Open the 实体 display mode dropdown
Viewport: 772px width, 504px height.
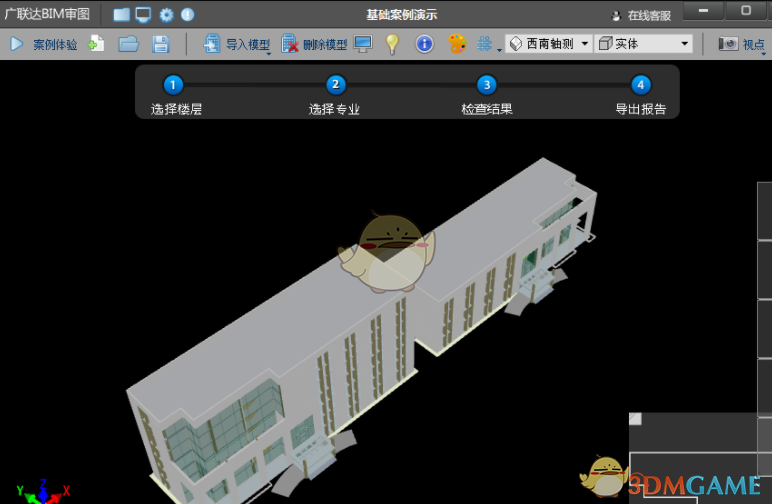coord(643,44)
